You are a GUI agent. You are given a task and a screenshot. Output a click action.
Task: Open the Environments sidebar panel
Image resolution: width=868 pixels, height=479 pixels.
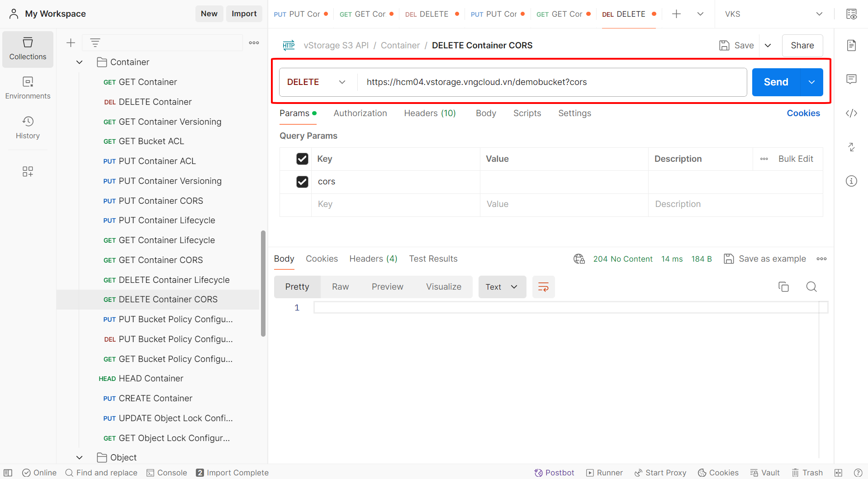[28, 88]
